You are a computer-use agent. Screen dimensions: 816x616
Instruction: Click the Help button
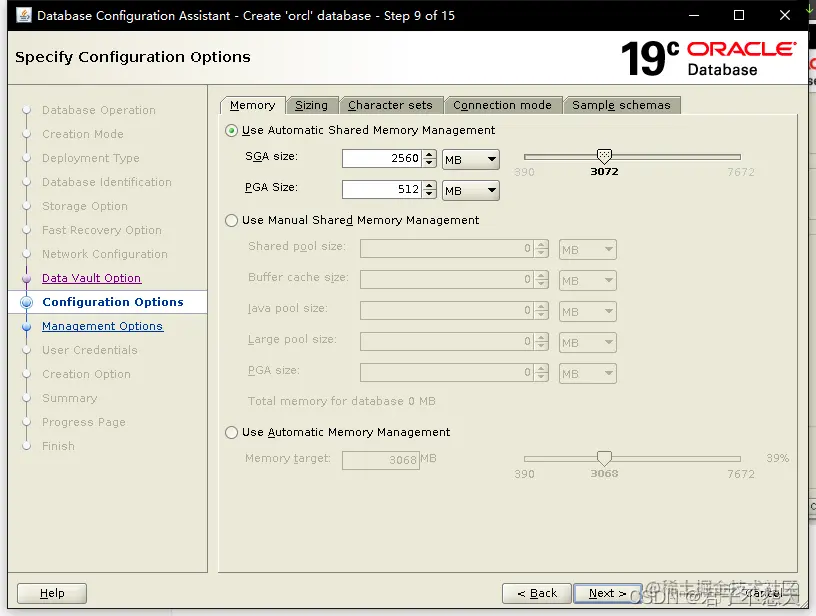[x=52, y=593]
